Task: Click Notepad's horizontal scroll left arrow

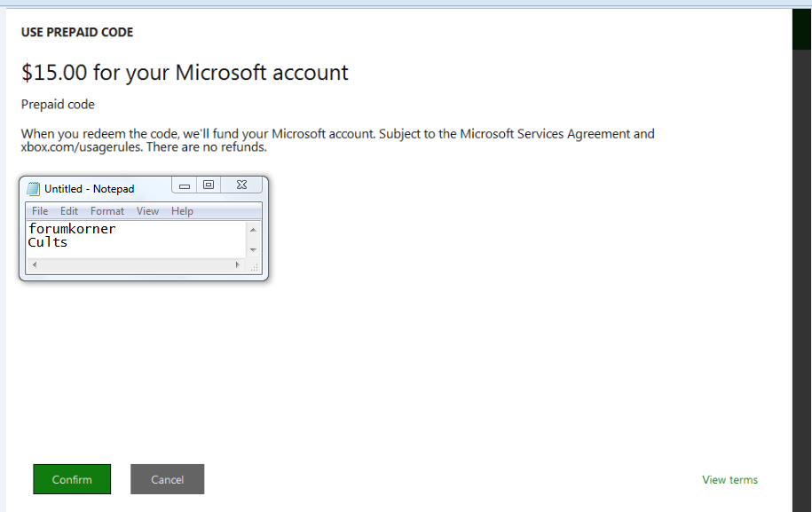Action: click(35, 264)
